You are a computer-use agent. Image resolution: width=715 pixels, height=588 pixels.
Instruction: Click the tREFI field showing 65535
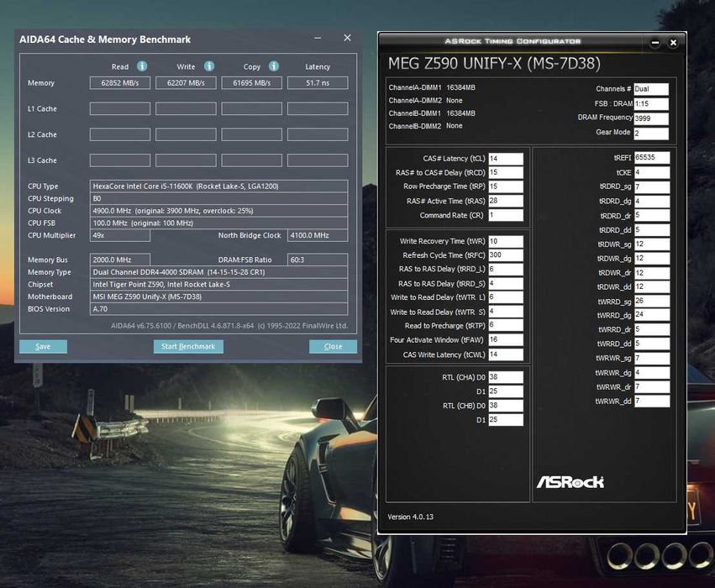(652, 157)
